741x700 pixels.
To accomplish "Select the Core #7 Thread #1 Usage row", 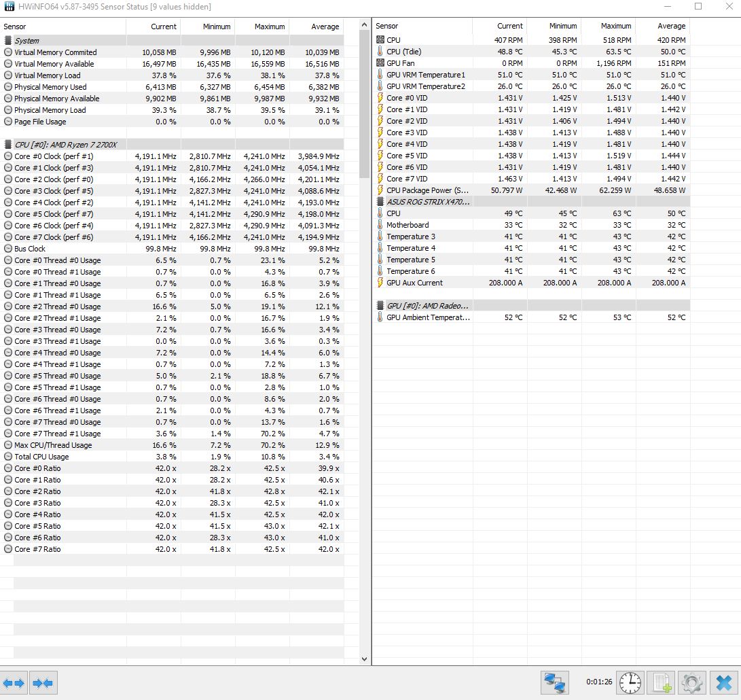I will click(x=172, y=433).
